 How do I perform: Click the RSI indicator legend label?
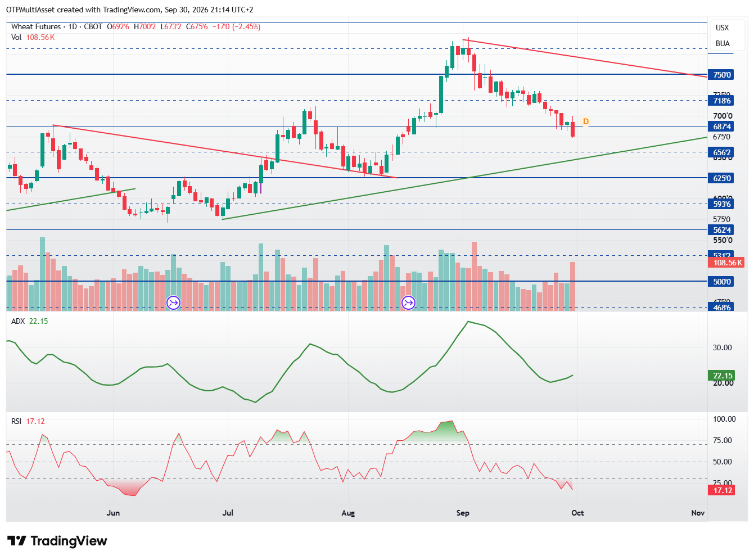pos(16,421)
